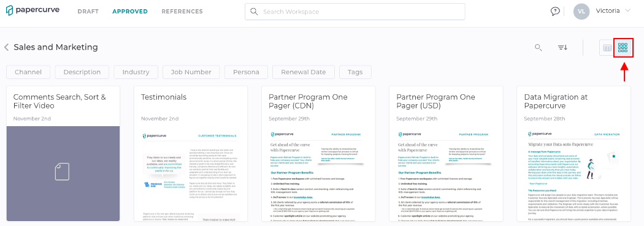The height and width of the screenshot is (226, 644).
Task: Open the Partner Program CDN preview thumbnail
Action: [318, 174]
